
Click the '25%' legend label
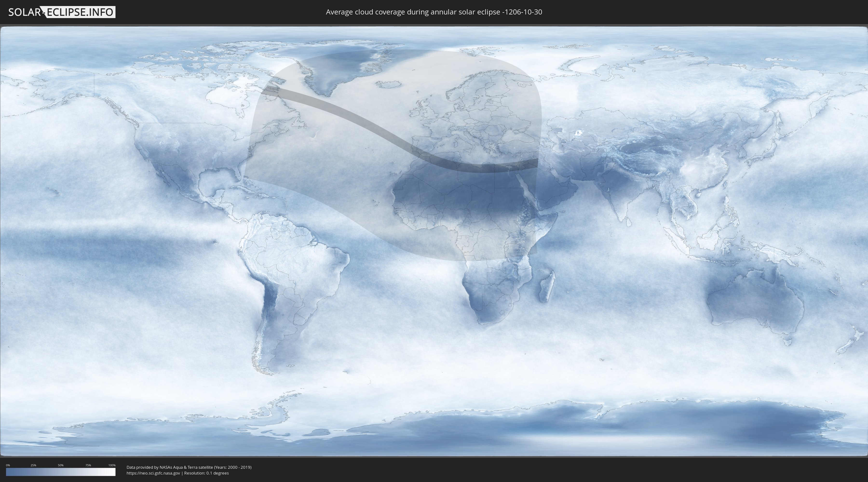coord(33,465)
